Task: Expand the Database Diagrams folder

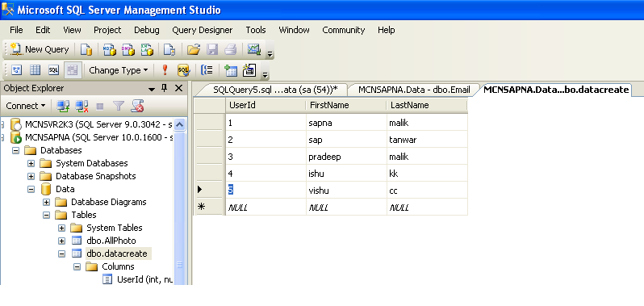Action: click(46, 202)
